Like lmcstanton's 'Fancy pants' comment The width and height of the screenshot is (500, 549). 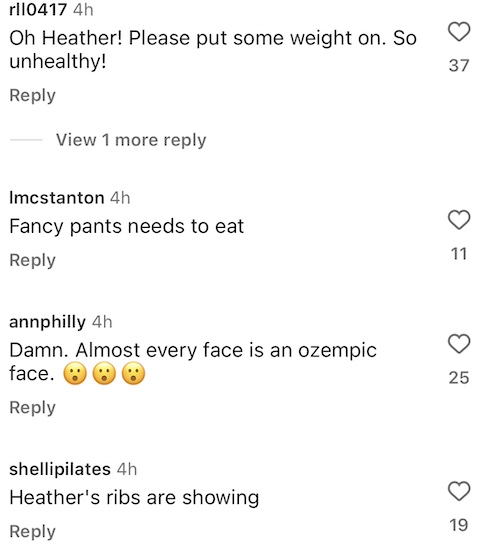click(459, 220)
